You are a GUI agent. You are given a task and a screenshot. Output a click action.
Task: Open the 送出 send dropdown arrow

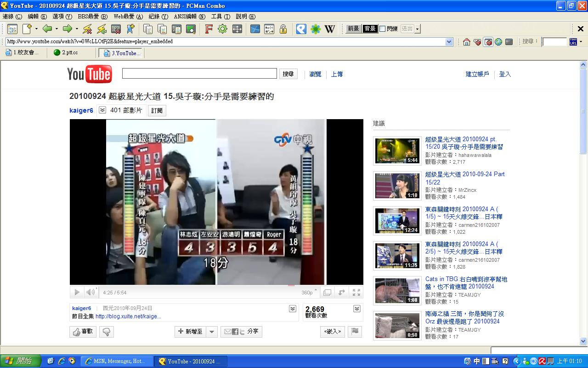tap(418, 29)
